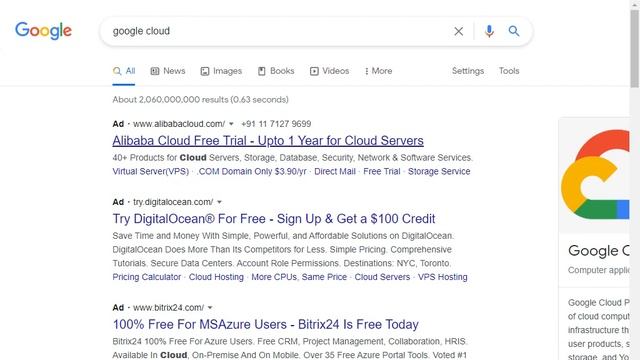This screenshot has width=640, height=360.
Task: Open the Storage Service sitelink
Action: tap(439, 171)
